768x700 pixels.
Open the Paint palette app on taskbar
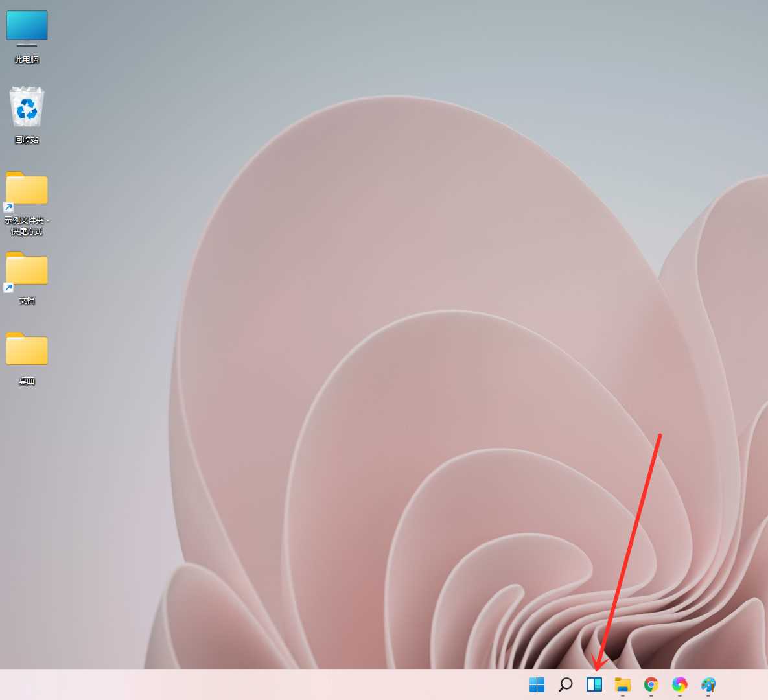708,684
